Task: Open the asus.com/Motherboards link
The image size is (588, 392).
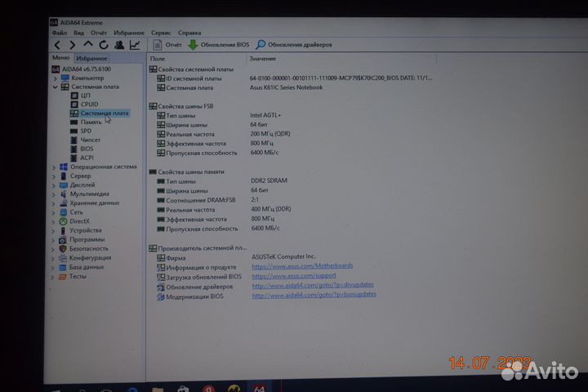Action: (302, 266)
